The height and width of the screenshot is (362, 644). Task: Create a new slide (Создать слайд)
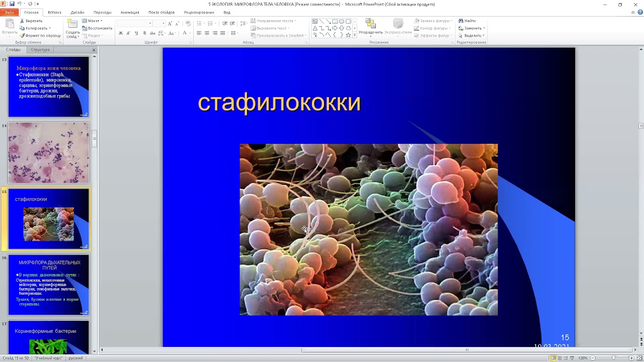pos(72,28)
